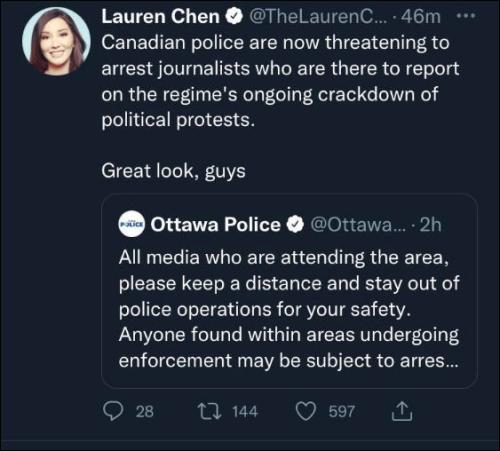Click Ottawa Police's verified badge
Image resolution: width=500 pixels, height=451 pixels.
[x=295, y=225]
